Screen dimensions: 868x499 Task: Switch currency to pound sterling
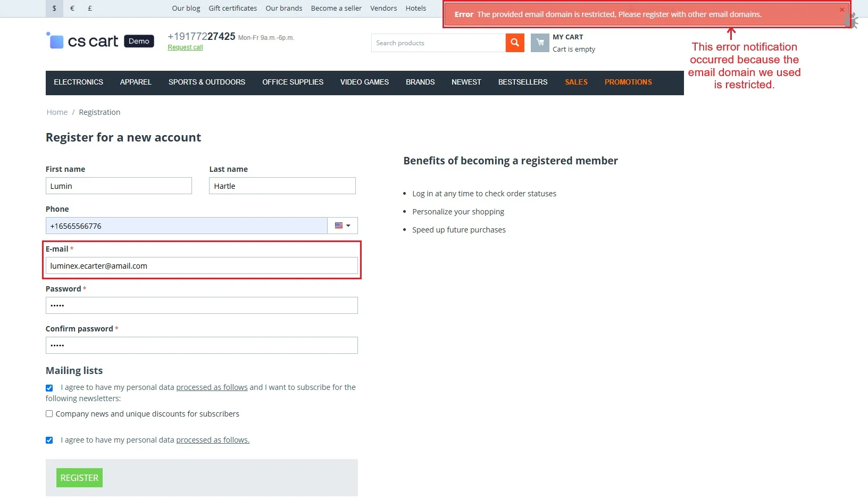tap(90, 9)
